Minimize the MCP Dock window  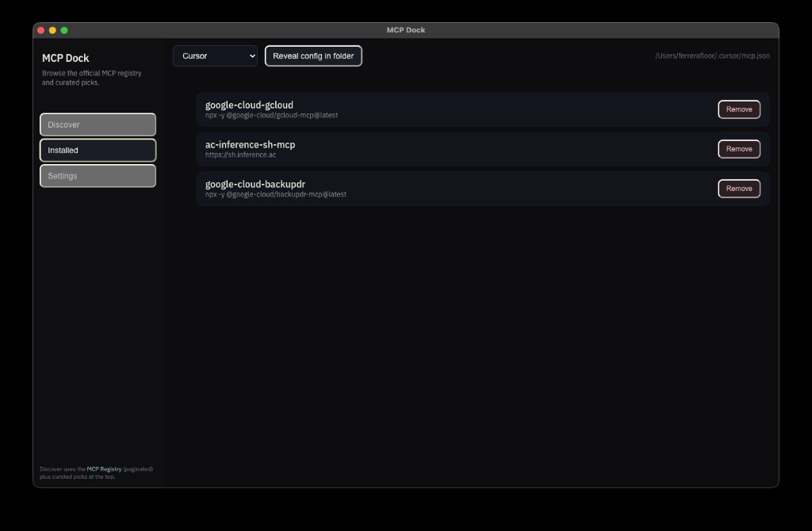click(52, 31)
